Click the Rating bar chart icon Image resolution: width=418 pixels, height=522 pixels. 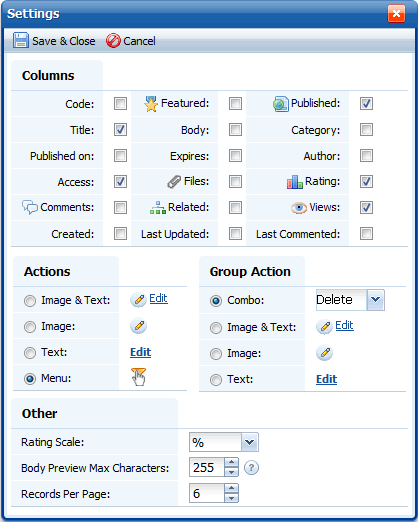click(x=295, y=182)
